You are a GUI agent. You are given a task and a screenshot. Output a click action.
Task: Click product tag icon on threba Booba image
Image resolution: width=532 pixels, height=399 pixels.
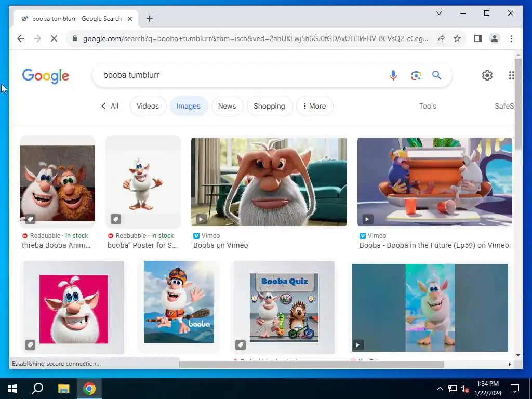tap(30, 219)
